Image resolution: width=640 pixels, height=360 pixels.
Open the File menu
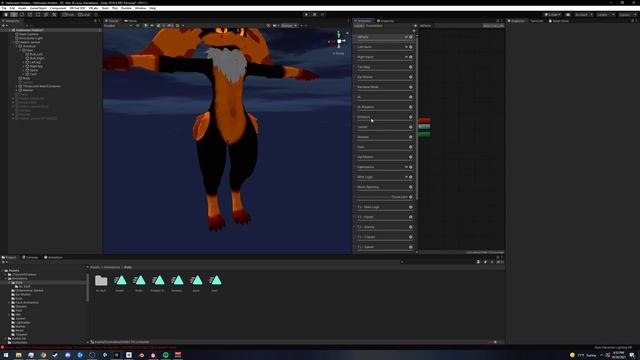[x=4, y=8]
